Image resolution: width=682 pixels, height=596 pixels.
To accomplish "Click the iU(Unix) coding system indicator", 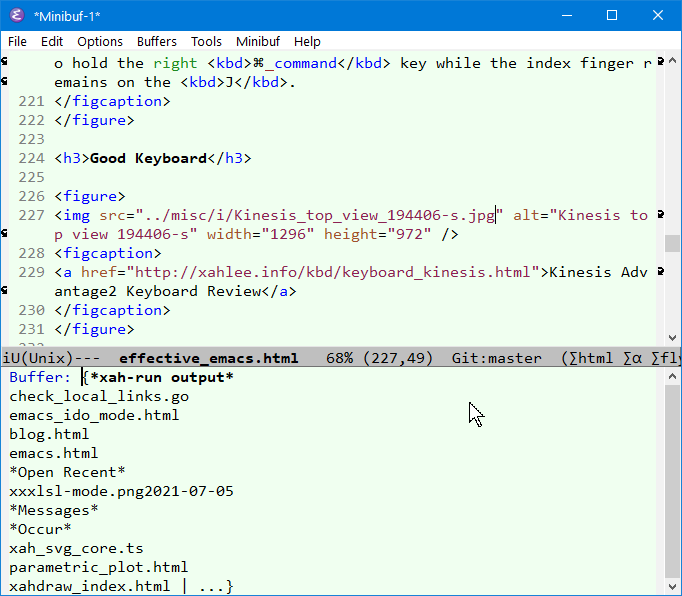I will 38,358.
